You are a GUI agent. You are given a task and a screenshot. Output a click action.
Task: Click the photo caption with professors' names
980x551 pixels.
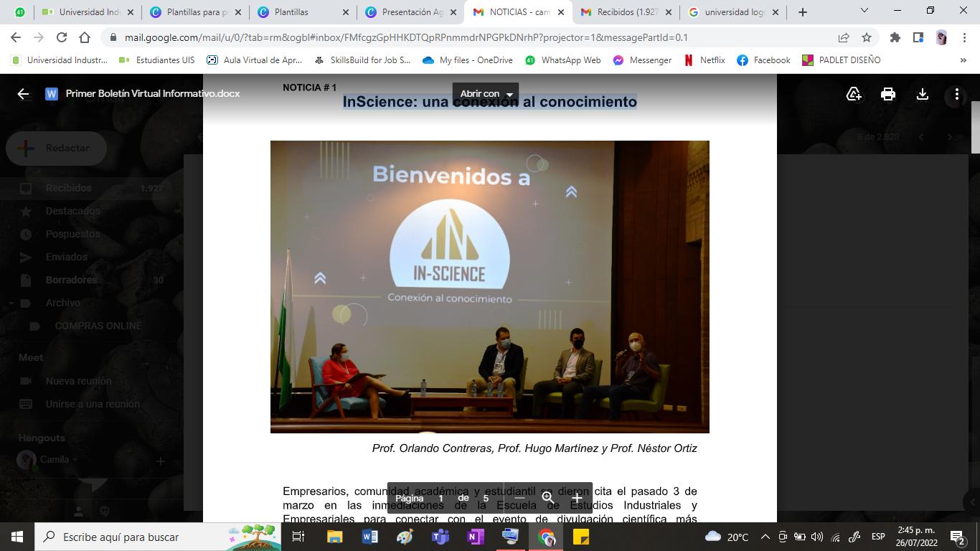point(534,448)
